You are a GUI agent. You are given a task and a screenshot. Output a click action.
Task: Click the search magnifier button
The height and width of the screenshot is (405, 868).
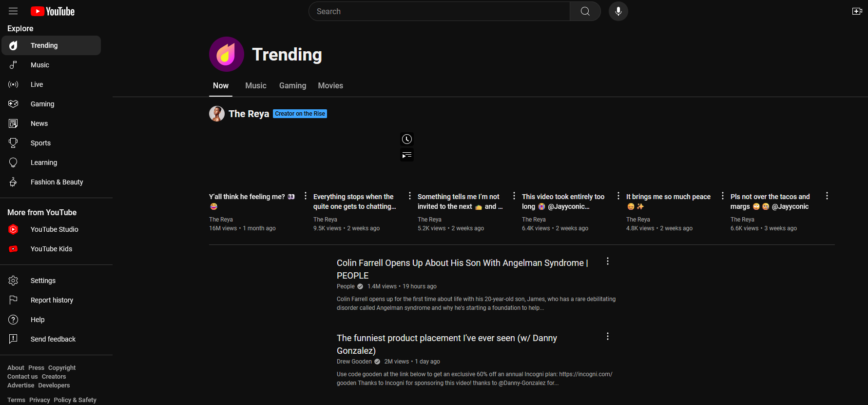tap(585, 11)
